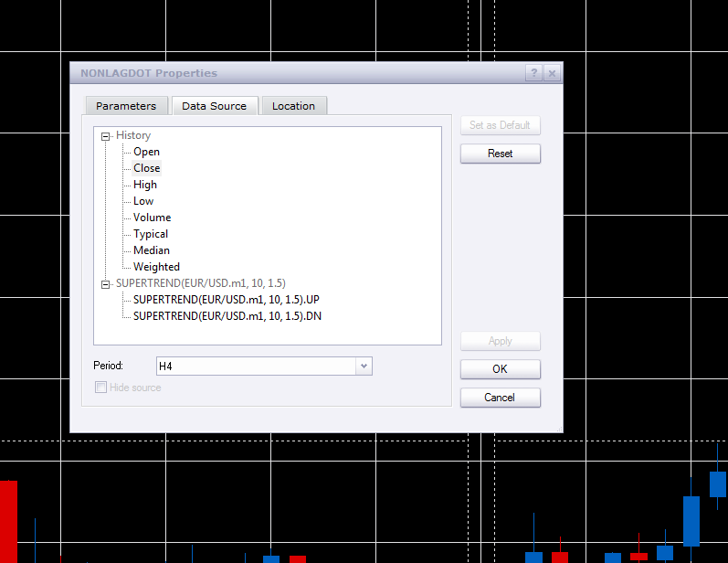Screen dimensions: 728x563
Task: Choose High from History list
Action: click(x=145, y=185)
